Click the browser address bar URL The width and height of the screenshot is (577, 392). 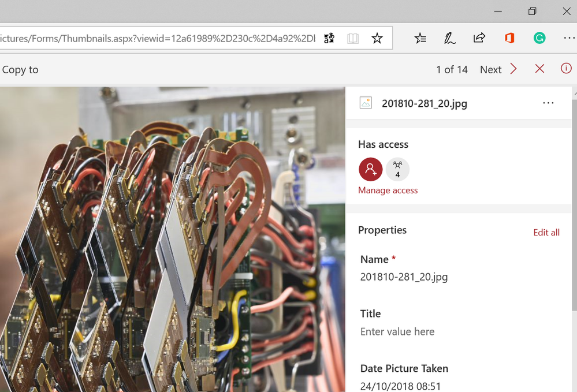tap(158, 38)
